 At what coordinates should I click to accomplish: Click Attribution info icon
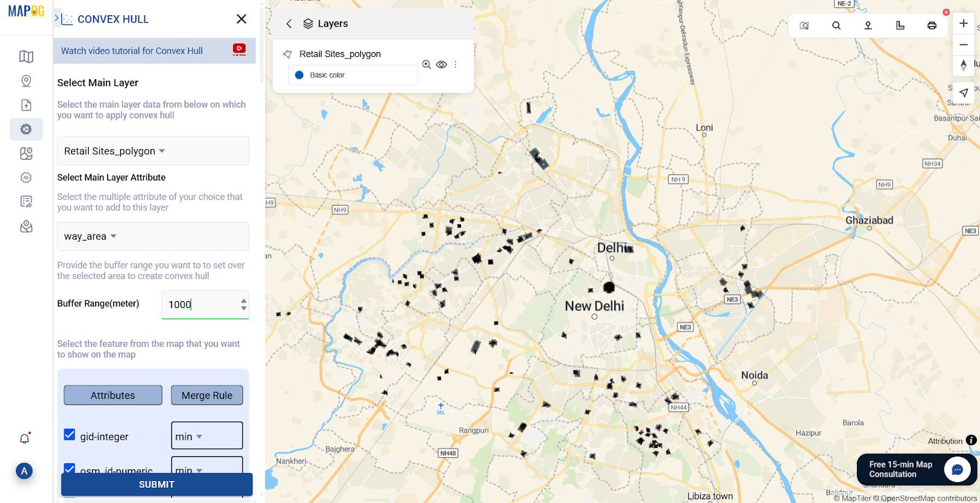pos(971,440)
